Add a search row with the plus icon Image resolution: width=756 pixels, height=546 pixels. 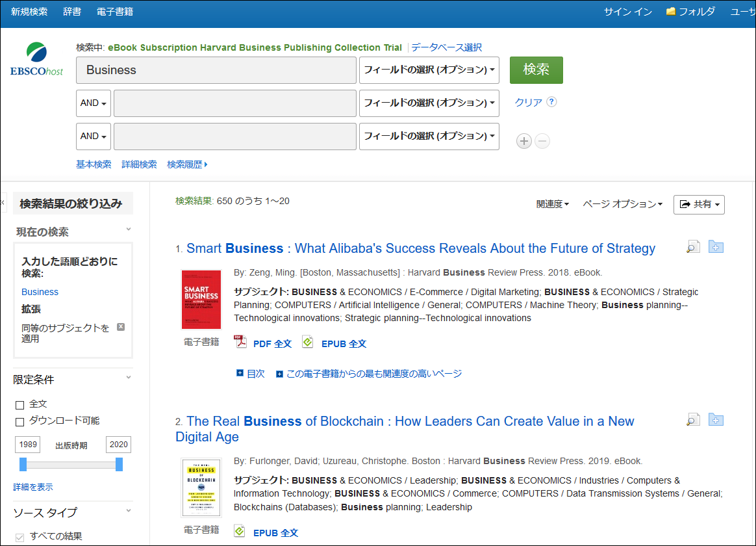[x=524, y=141]
